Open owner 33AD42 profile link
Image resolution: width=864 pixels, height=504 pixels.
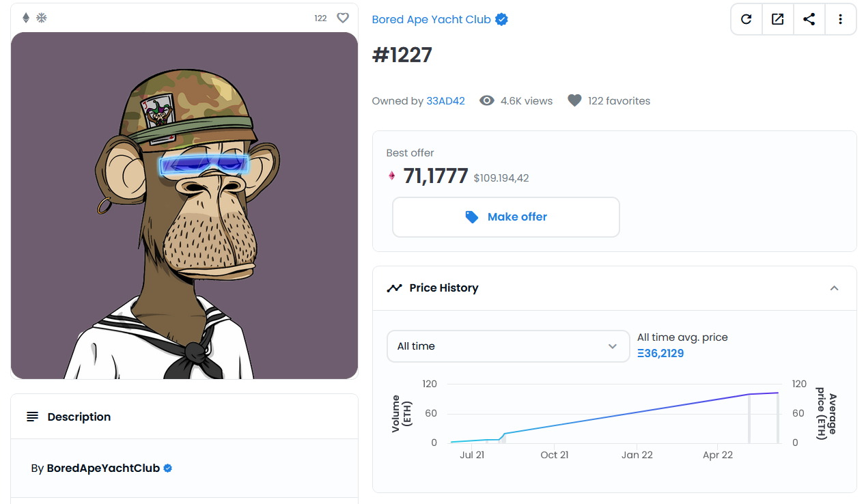coord(445,100)
